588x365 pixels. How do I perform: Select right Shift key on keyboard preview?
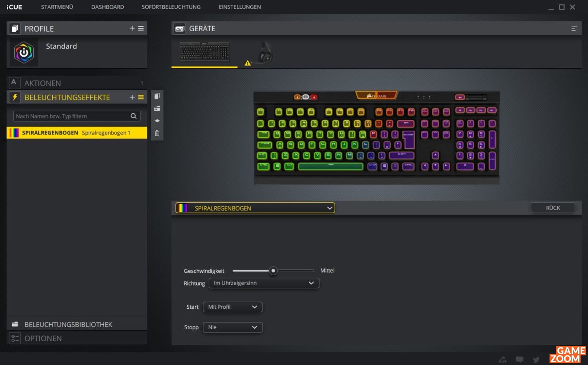pyautogui.click(x=402, y=156)
